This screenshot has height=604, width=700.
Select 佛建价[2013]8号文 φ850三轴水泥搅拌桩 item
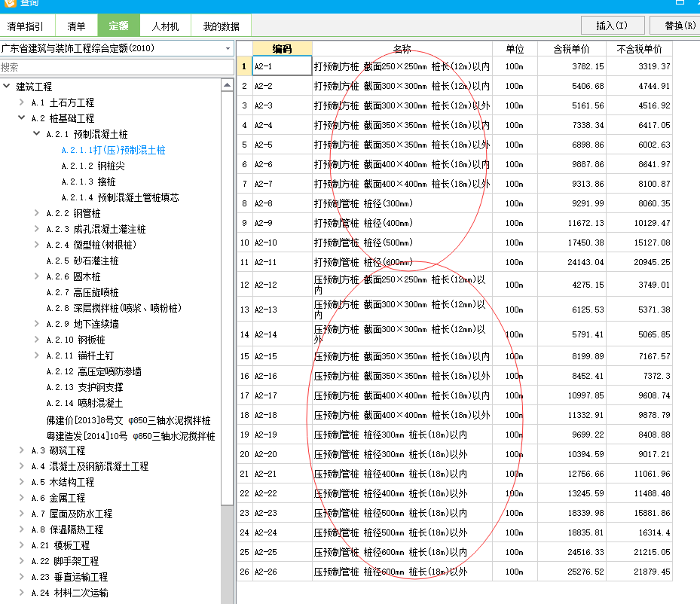point(129,421)
